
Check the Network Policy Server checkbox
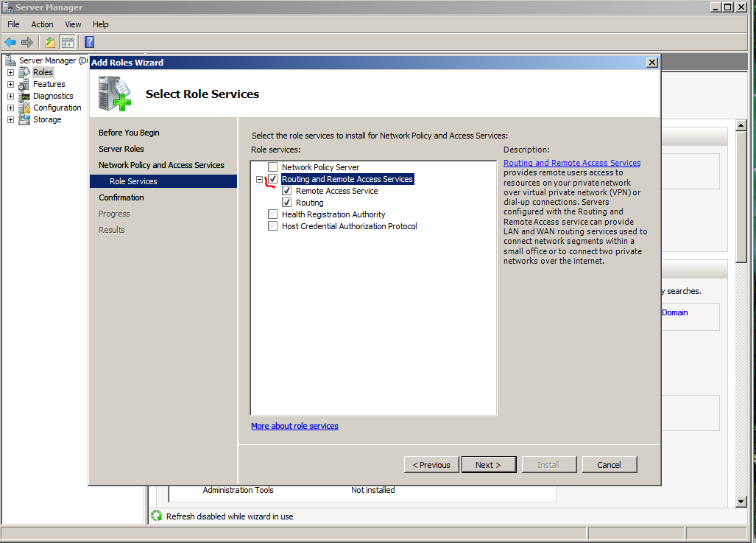click(273, 167)
